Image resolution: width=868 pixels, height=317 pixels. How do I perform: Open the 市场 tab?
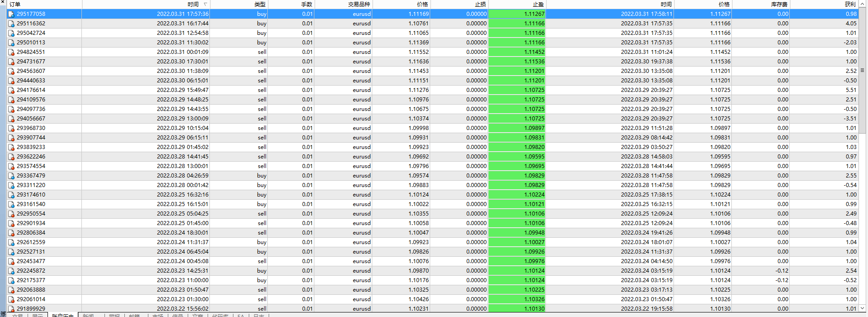point(158,315)
